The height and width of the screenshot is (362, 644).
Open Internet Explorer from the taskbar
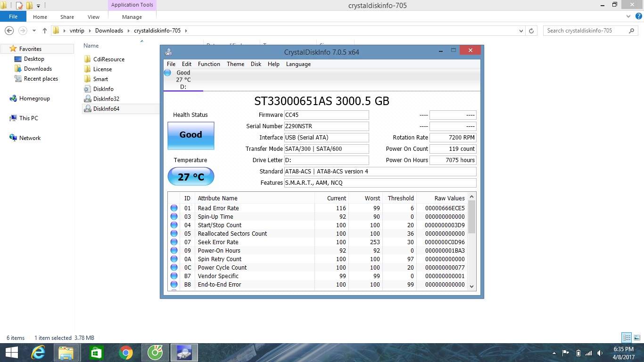[38, 353]
